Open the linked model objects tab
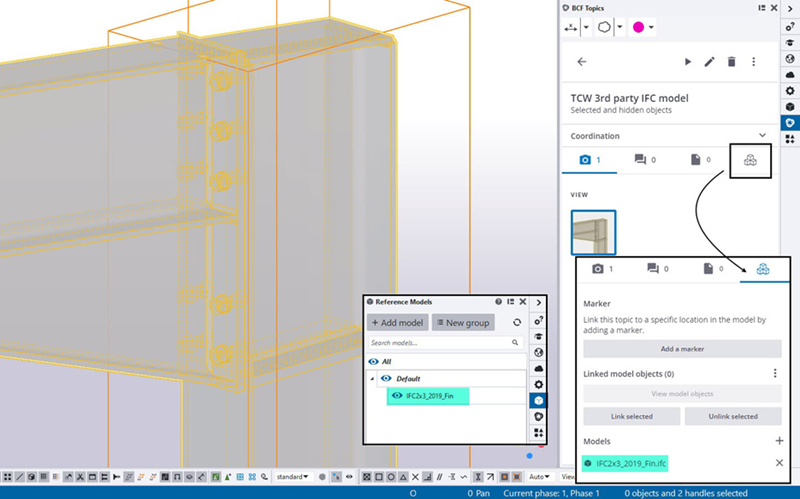This screenshot has height=499, width=800. pyautogui.click(x=750, y=159)
